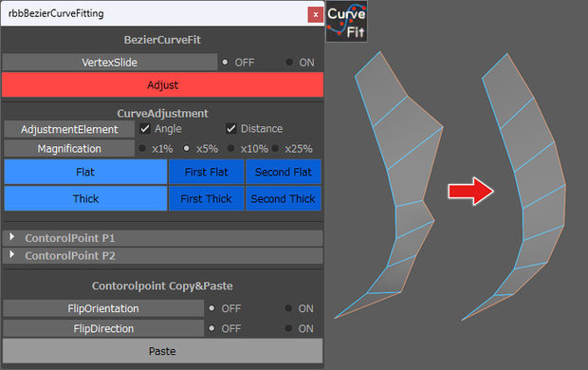
Task: Click the Thick button
Action: tap(85, 198)
